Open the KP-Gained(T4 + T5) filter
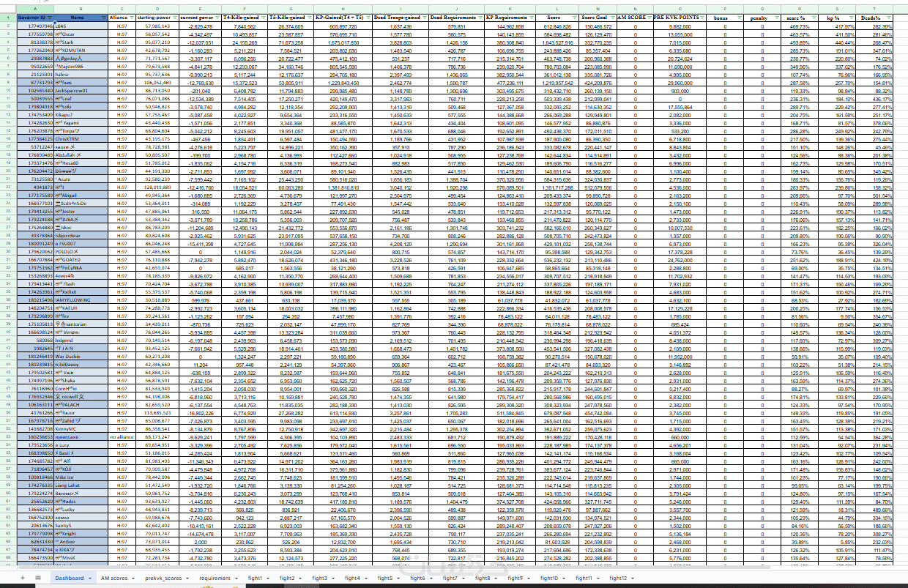This screenshot has width=908, height=588. pyautogui.click(x=367, y=18)
